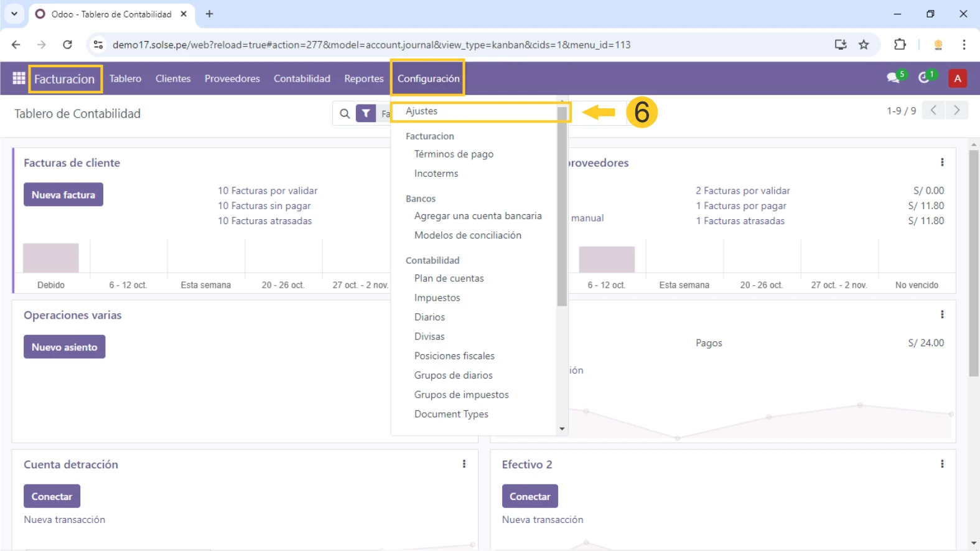Open browser extensions puzzle icon

(900, 45)
